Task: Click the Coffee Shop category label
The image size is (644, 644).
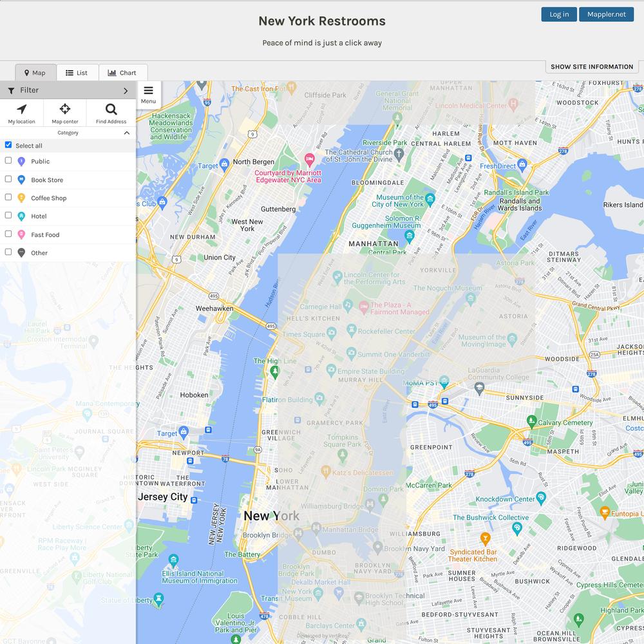Action: [49, 198]
